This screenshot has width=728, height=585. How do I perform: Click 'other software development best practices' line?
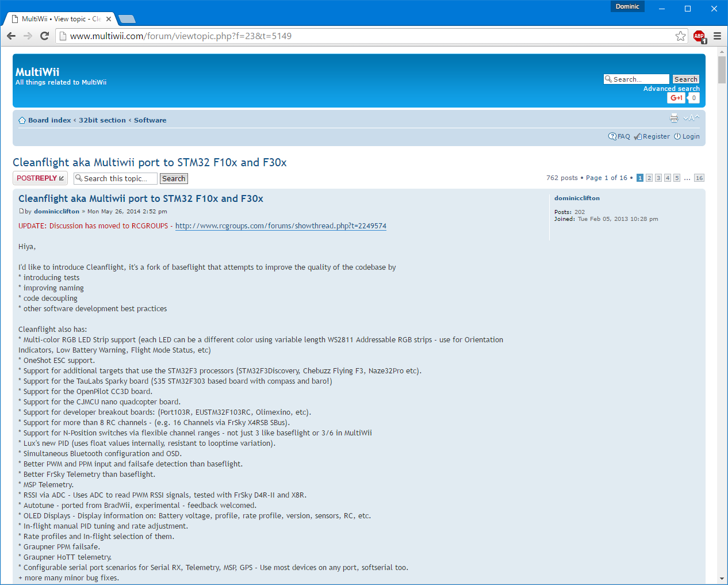coord(93,309)
